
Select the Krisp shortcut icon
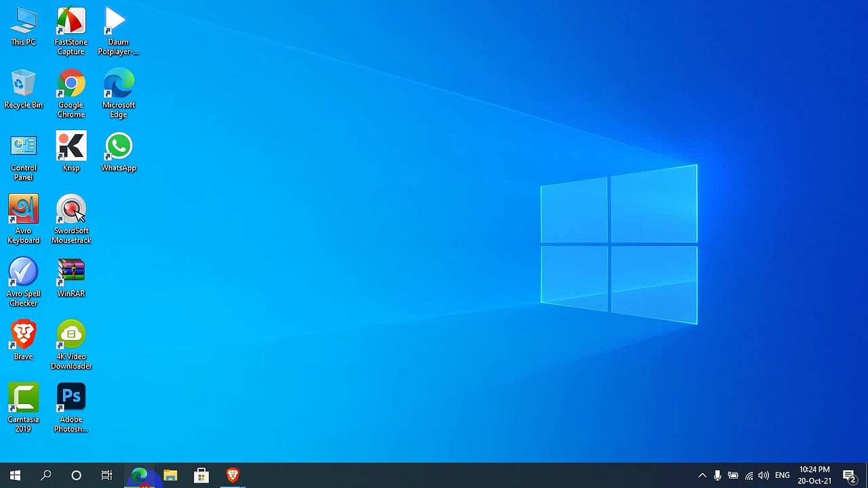[x=71, y=152]
